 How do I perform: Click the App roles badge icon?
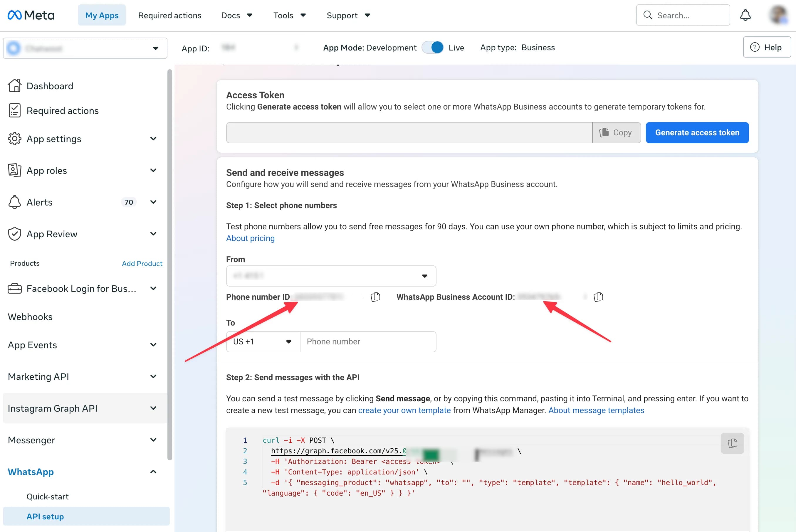tap(15, 170)
